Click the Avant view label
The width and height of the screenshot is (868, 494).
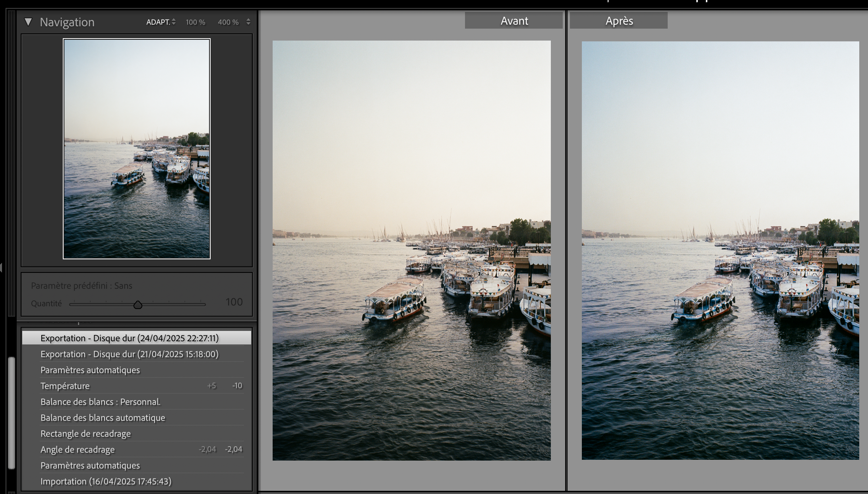514,21
